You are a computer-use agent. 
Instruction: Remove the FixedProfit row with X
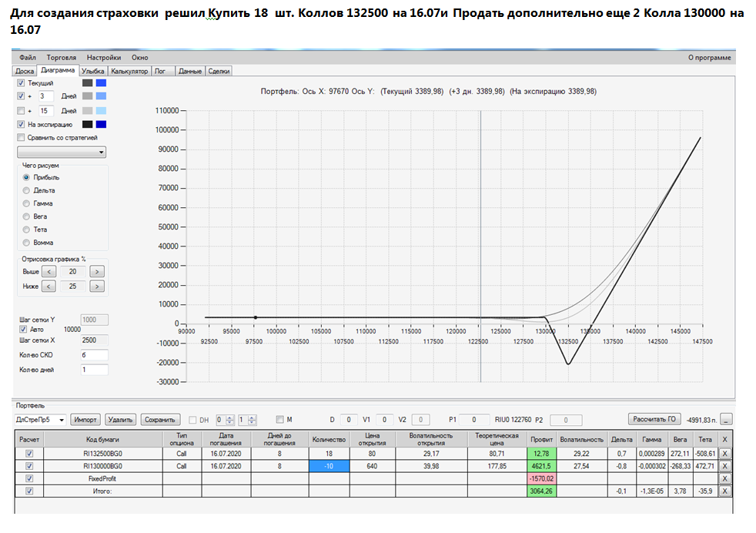pyautogui.click(x=724, y=478)
